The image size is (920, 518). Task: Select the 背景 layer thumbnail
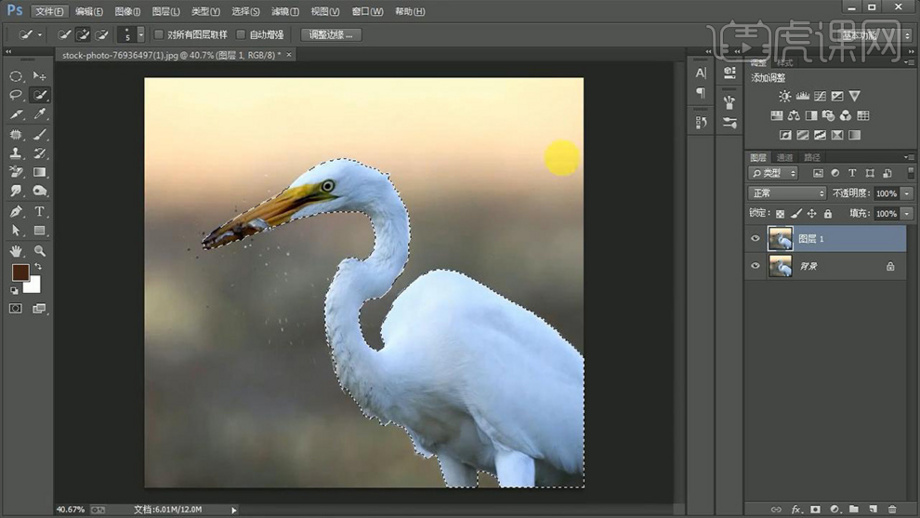click(780, 266)
